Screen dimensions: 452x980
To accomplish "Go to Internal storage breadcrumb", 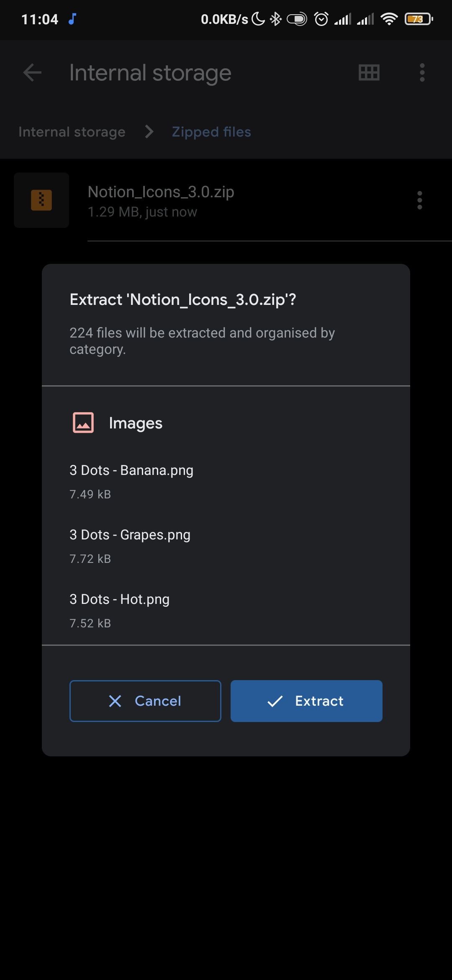I will (x=72, y=132).
